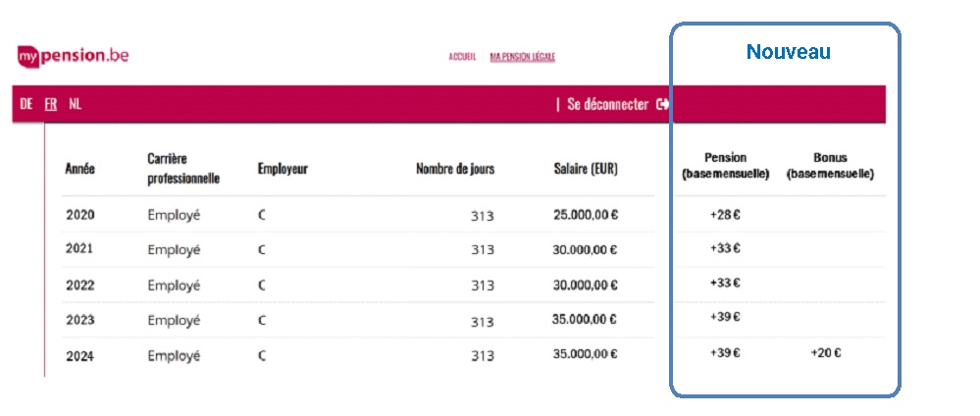Open Ma Pension Légale menu item
980x416 pixels.
(522, 57)
